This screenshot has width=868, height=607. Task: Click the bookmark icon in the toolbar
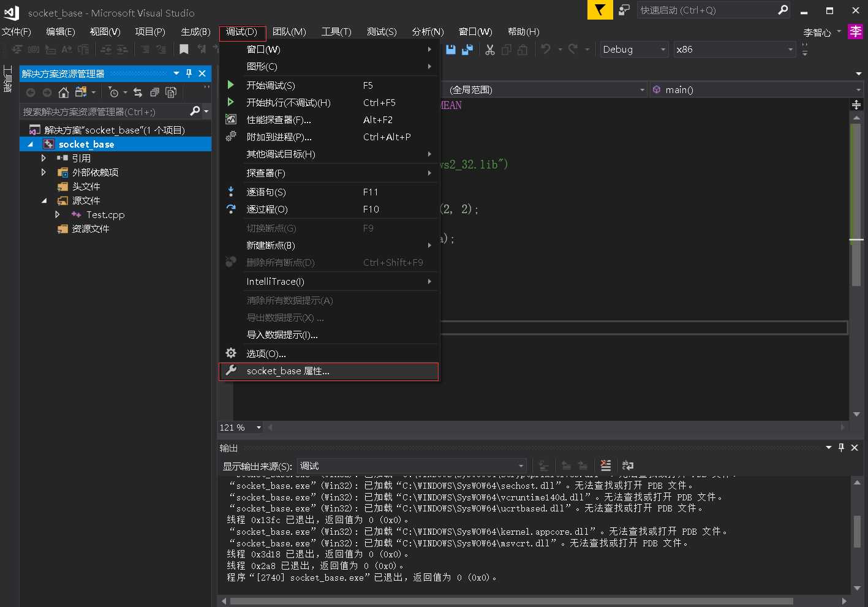[x=184, y=50]
